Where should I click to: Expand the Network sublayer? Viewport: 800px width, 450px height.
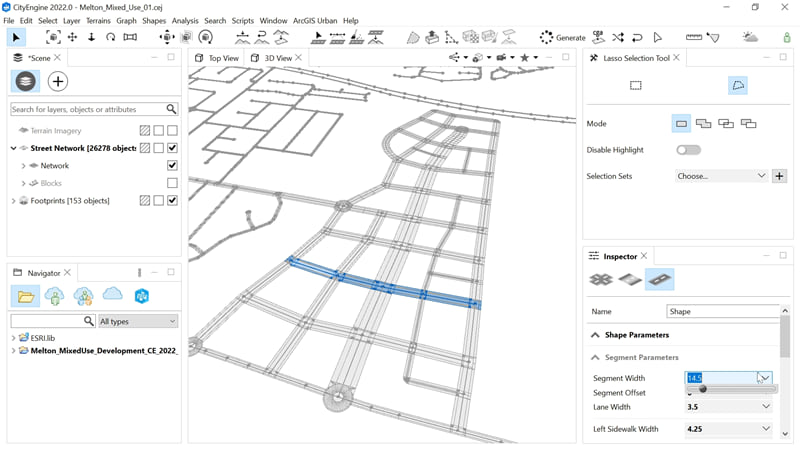[23, 166]
